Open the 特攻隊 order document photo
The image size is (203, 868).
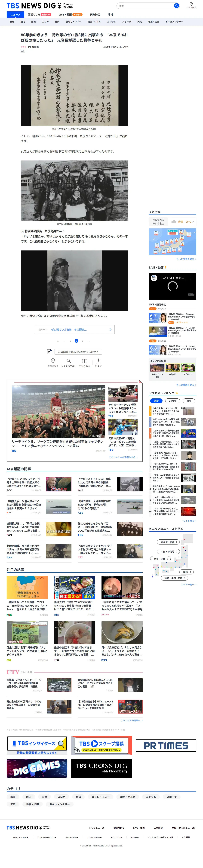click(x=75, y=95)
